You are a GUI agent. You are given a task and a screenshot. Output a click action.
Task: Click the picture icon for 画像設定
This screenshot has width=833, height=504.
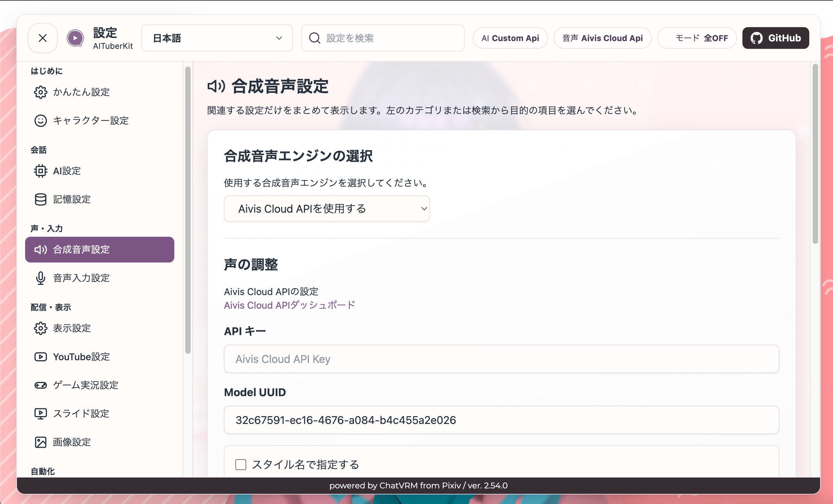point(41,442)
